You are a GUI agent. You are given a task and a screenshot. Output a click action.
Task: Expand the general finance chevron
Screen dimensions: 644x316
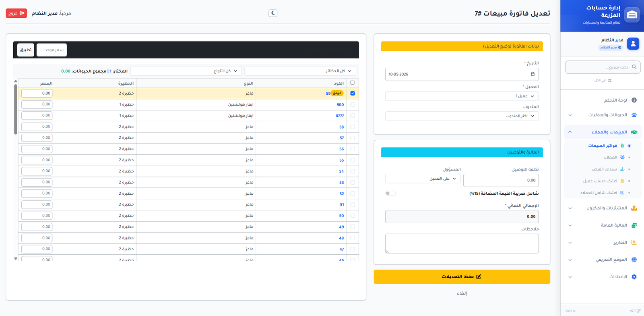tap(570, 225)
